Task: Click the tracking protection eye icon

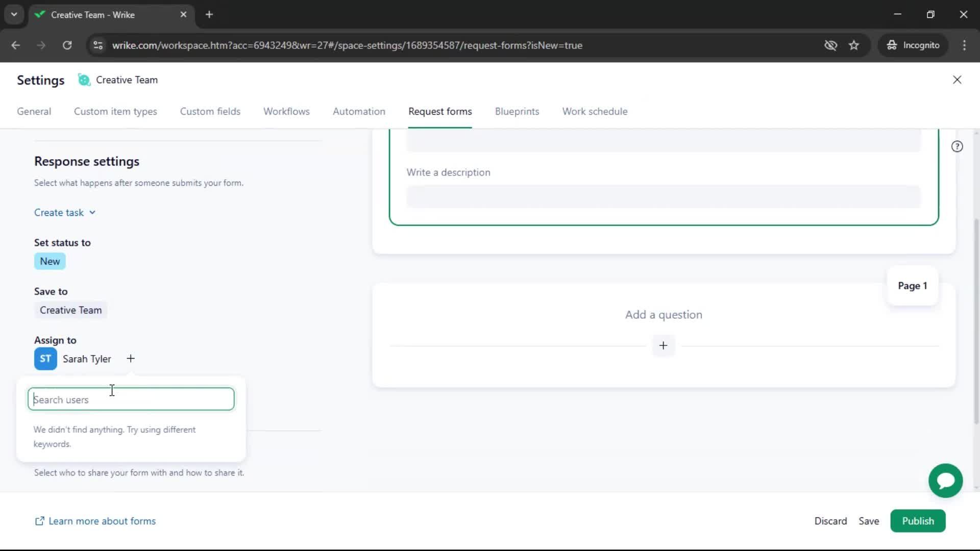Action: tap(830, 45)
